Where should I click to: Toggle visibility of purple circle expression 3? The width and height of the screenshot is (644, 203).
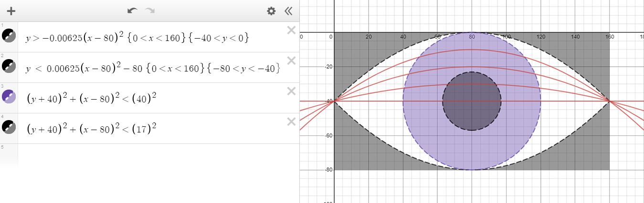click(x=9, y=97)
